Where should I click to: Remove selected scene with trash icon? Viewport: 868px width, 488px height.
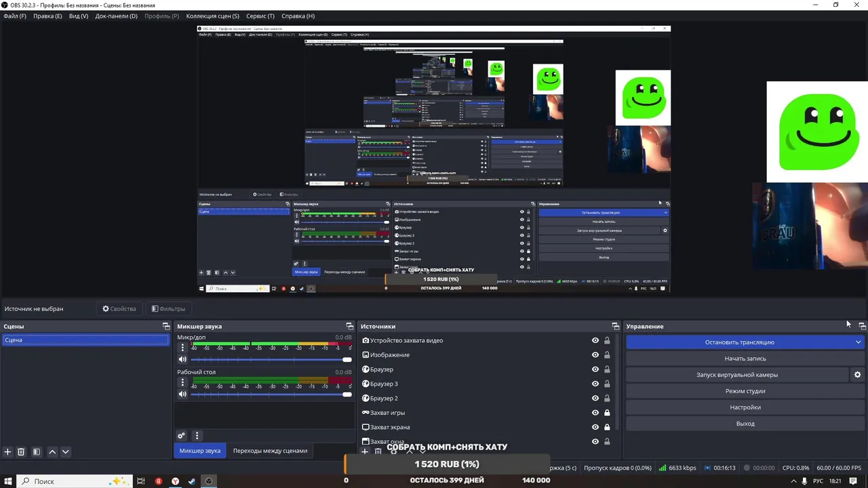point(22,452)
